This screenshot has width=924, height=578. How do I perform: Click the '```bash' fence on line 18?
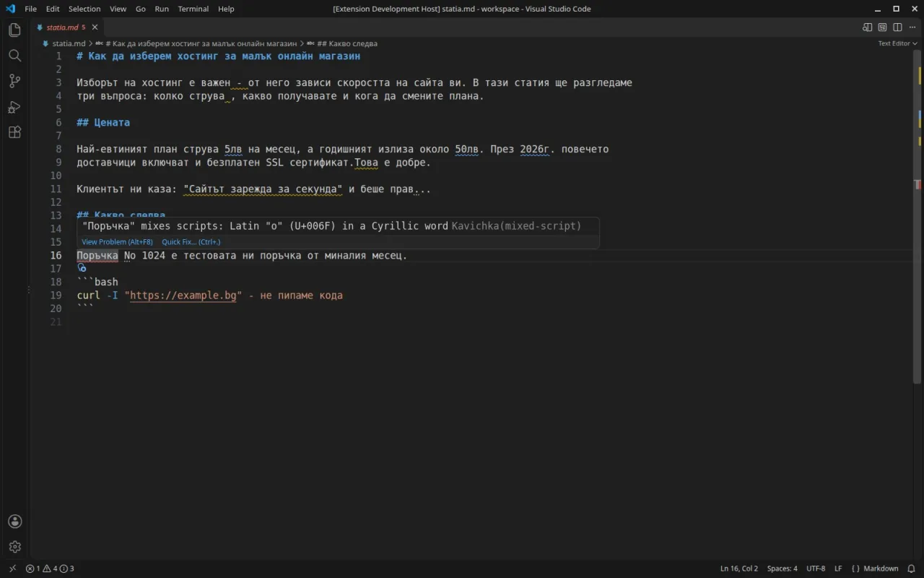97,282
